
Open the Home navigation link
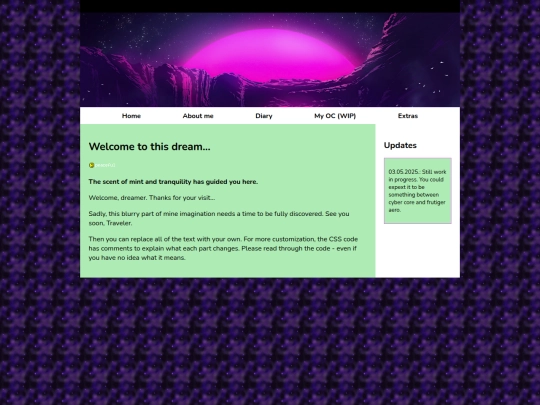(x=131, y=116)
